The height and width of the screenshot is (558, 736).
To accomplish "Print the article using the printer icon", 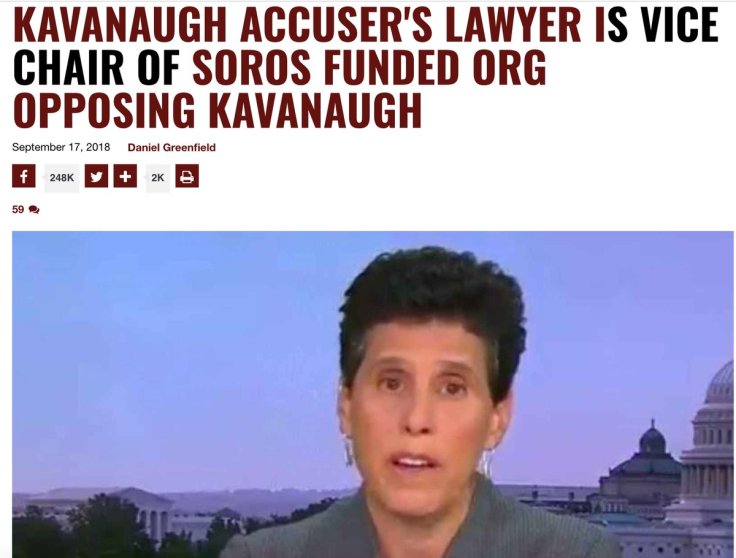I will (x=187, y=176).
